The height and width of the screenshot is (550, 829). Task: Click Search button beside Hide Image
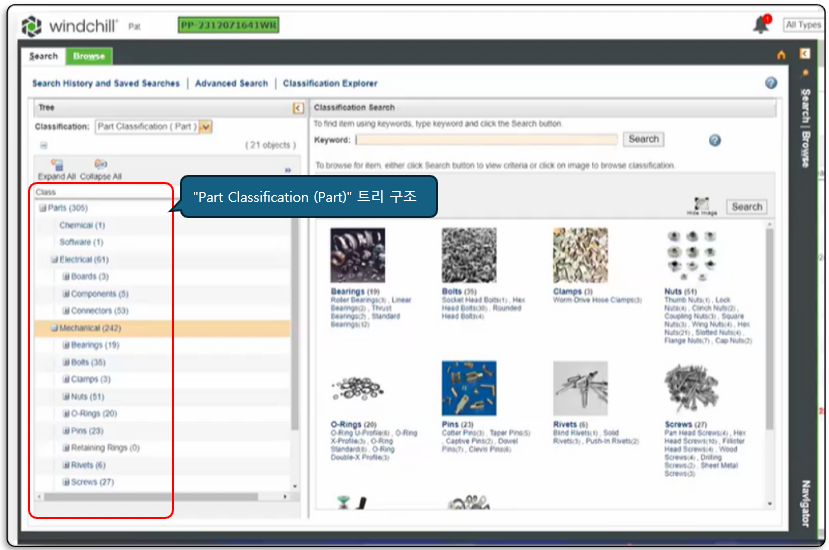(x=747, y=207)
